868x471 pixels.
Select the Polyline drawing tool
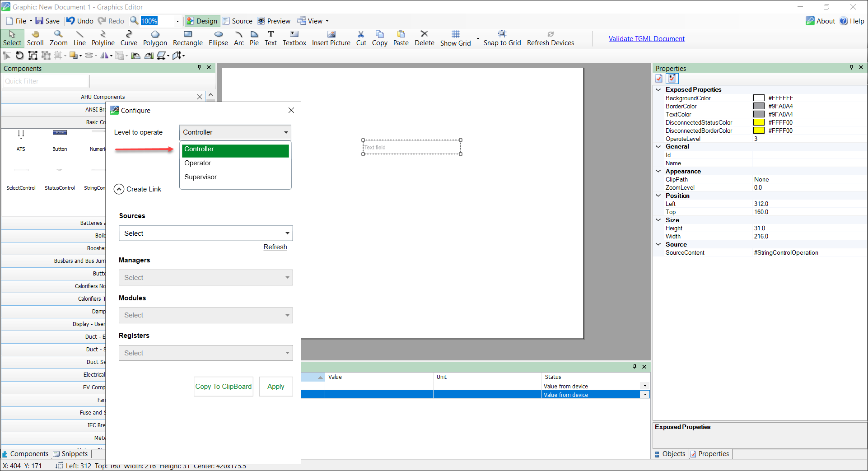(x=103, y=38)
